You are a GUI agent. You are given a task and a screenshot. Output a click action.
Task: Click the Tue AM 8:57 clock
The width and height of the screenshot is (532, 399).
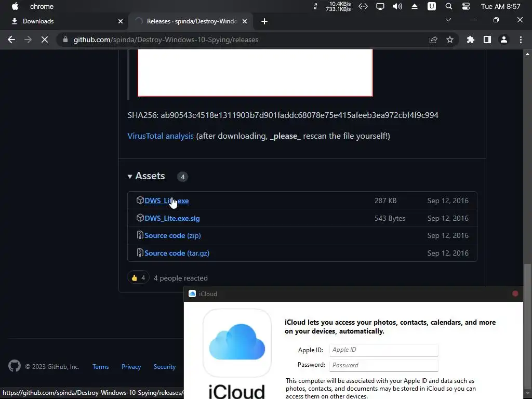coord(500,6)
